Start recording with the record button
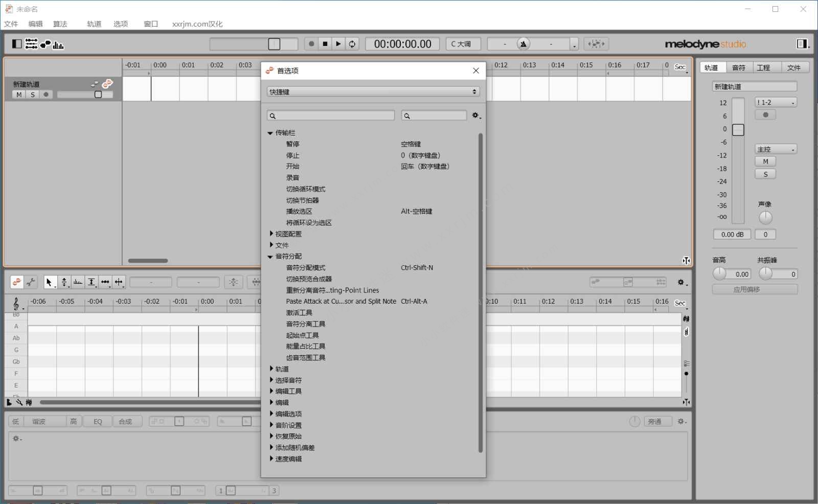Viewport: 818px width, 504px height. 311,44
